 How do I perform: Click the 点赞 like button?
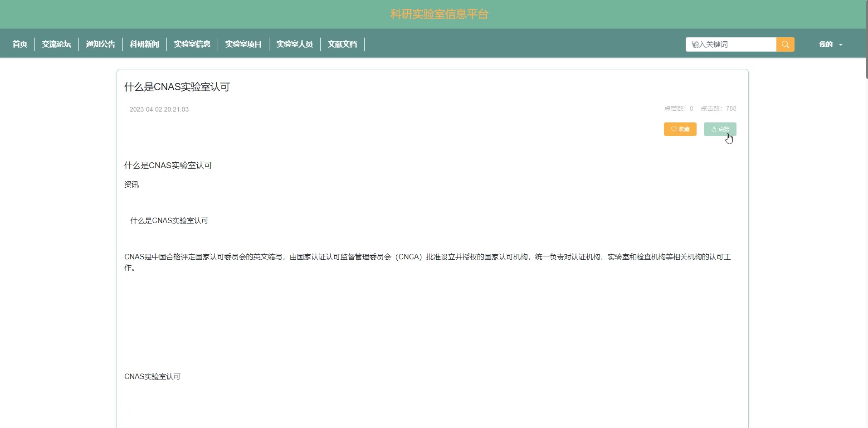[720, 129]
